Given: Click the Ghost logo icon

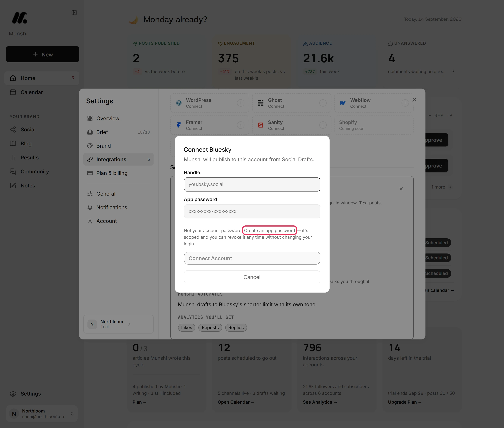Looking at the screenshot, I should click(261, 103).
